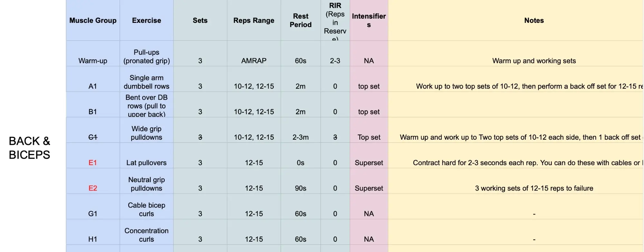The width and height of the screenshot is (644, 252).
Task: Select the Cable bicep curls cell
Action: click(x=147, y=209)
